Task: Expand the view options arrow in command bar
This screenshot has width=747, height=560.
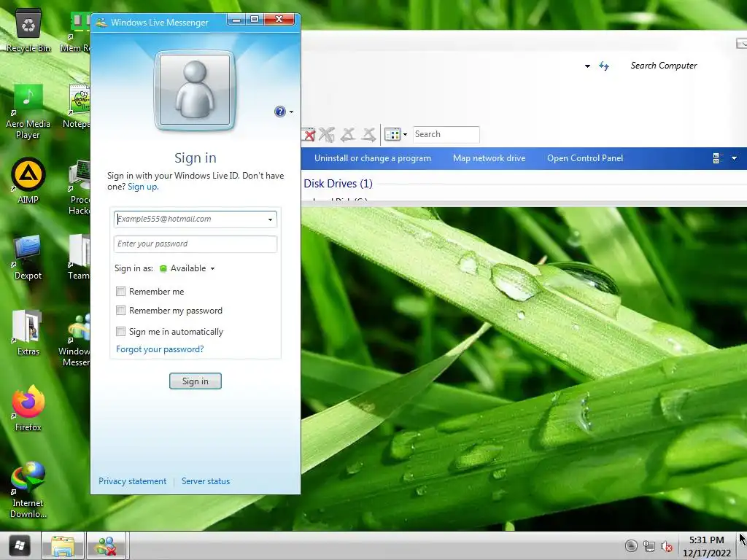Action: pos(734,158)
